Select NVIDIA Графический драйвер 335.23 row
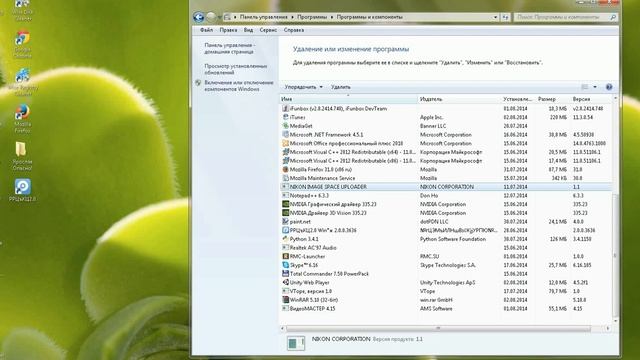Viewport: 640px width, 360px height. (x=446, y=204)
